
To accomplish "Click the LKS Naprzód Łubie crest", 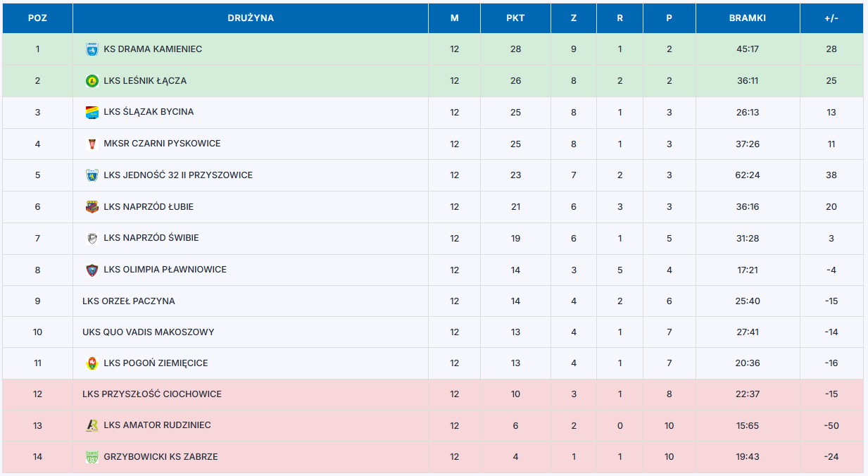I will pyautogui.click(x=92, y=207).
